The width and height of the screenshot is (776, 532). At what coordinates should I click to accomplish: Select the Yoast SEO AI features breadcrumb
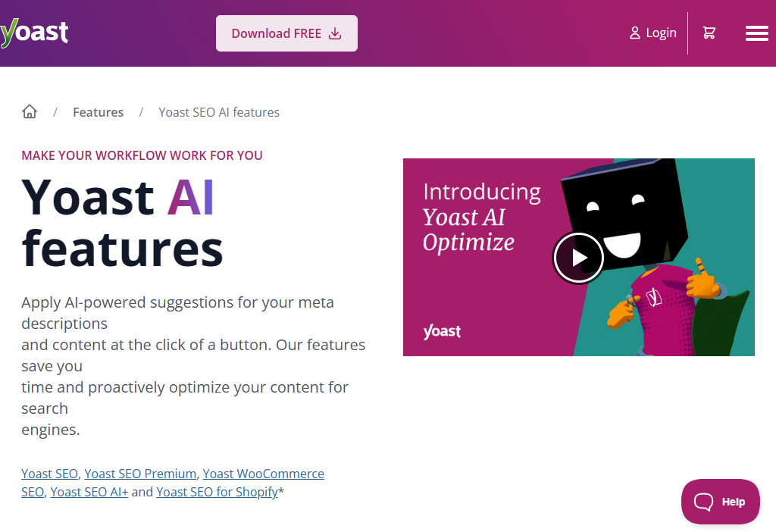(x=218, y=111)
